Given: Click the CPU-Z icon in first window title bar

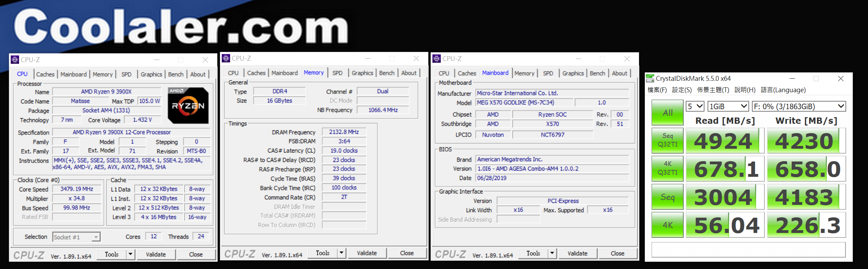Looking at the screenshot, I should coord(15,60).
